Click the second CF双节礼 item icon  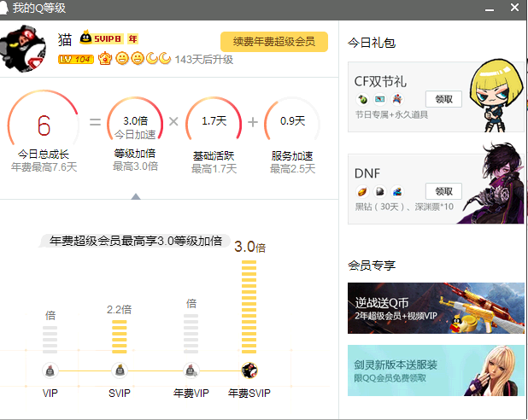(380, 99)
